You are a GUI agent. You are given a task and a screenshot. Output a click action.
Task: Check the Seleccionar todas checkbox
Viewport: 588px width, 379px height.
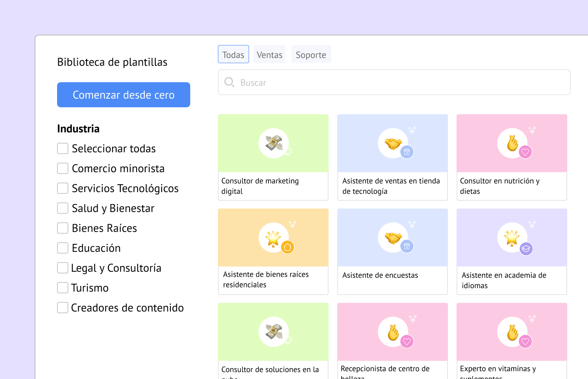[x=63, y=148]
